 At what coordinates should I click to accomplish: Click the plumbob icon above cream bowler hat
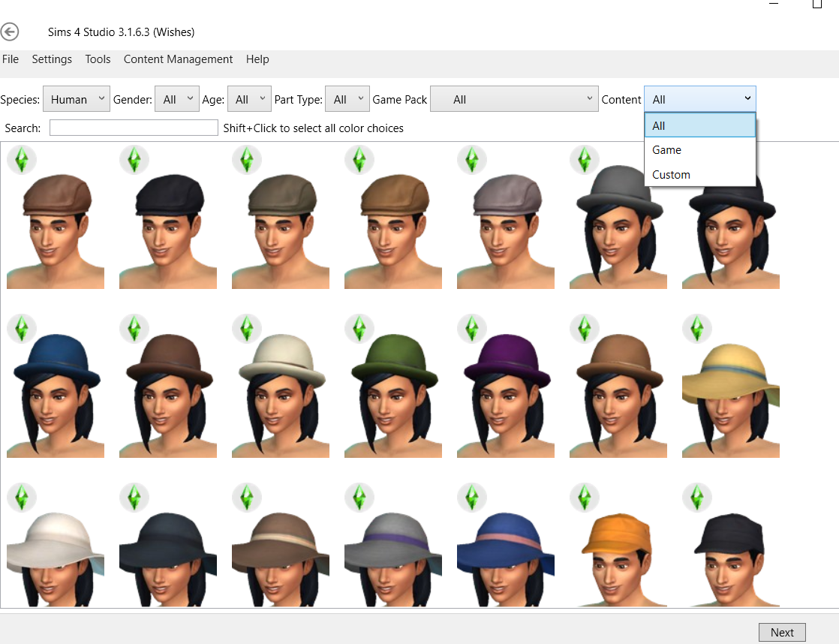[247, 328]
